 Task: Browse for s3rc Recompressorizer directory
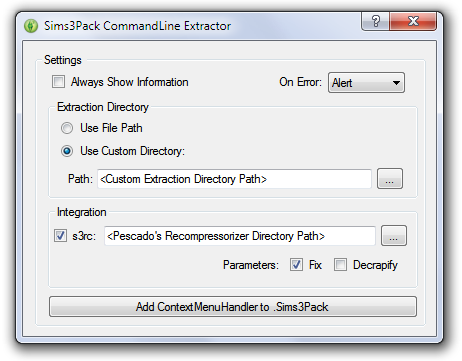394,236
